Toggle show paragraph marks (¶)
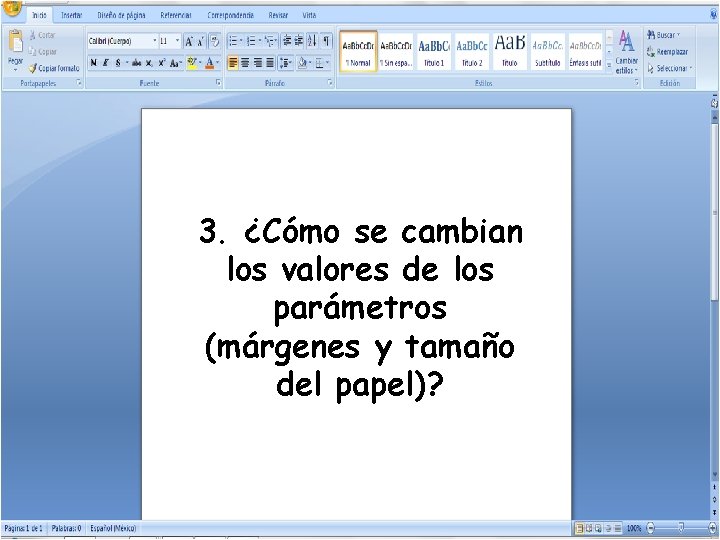This screenshot has height=540, width=720. [326, 41]
